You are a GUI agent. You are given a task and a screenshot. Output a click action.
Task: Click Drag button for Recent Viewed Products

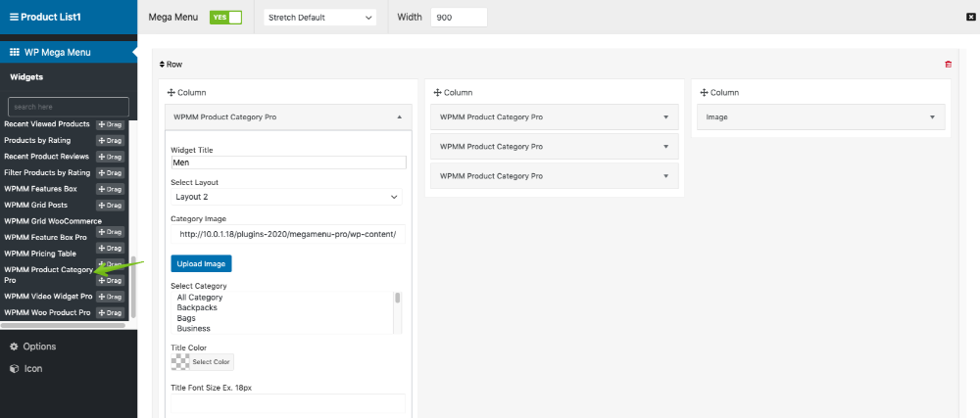[110, 124]
